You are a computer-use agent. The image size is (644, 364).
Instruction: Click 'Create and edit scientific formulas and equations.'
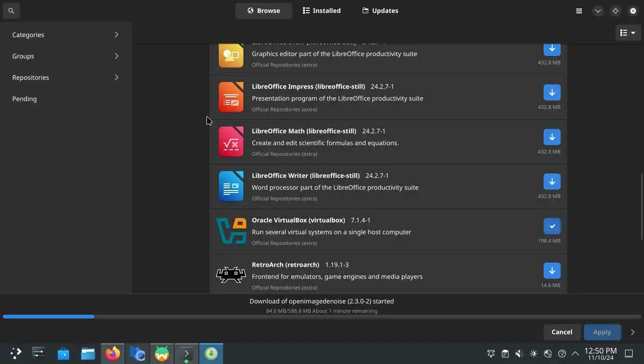coord(325,143)
